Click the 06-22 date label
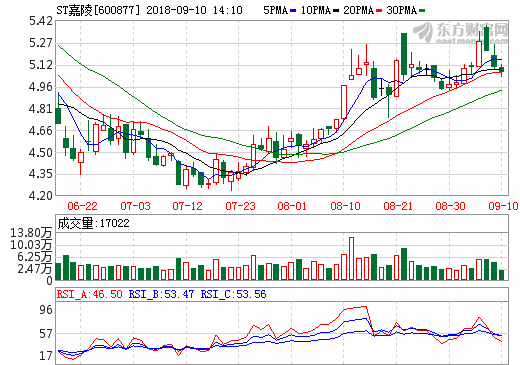Screen dimensions: 520x365 click(x=82, y=206)
